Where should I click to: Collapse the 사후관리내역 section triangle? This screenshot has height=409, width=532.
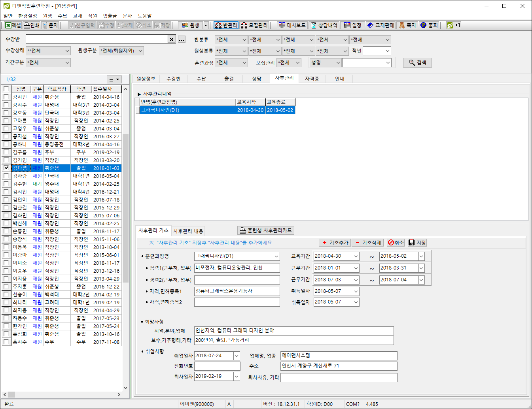(139, 94)
